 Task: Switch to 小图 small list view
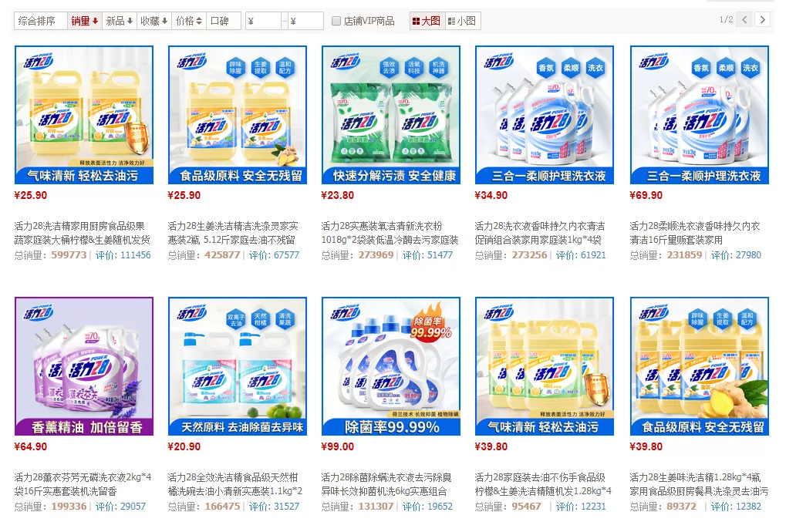pos(463,21)
